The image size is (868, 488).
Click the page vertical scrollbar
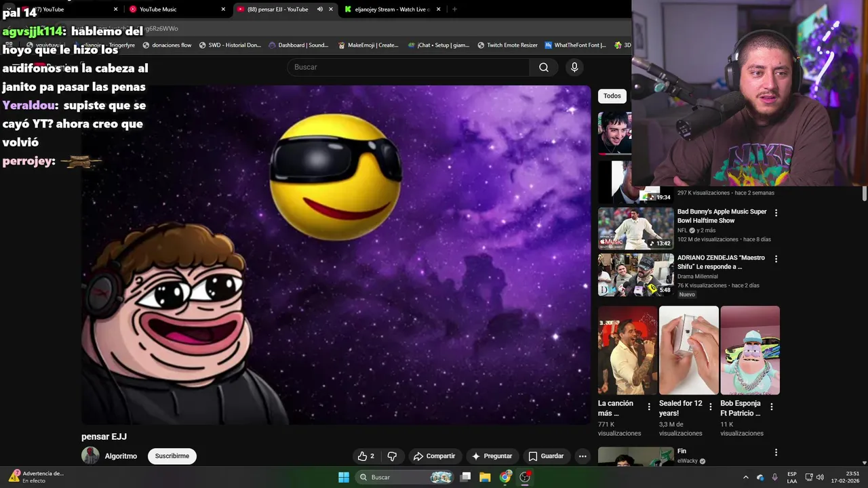pos(865,193)
